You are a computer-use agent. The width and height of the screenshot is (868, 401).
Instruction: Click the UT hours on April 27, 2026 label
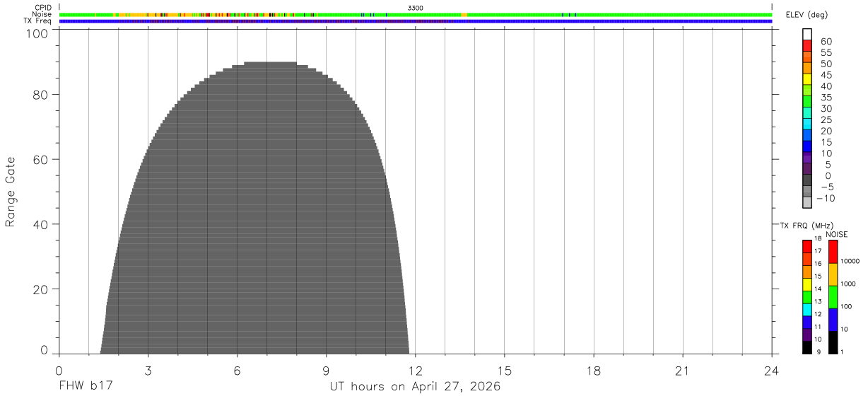[x=415, y=386]
